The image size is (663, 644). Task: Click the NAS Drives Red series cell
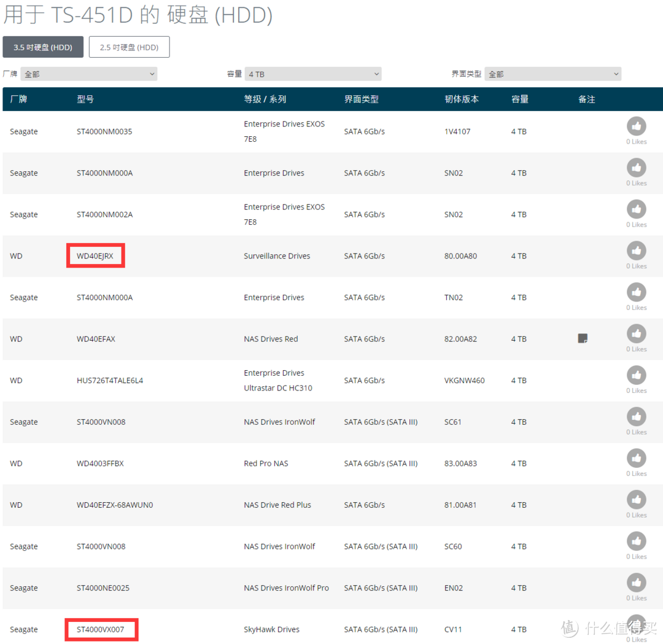[x=271, y=339]
